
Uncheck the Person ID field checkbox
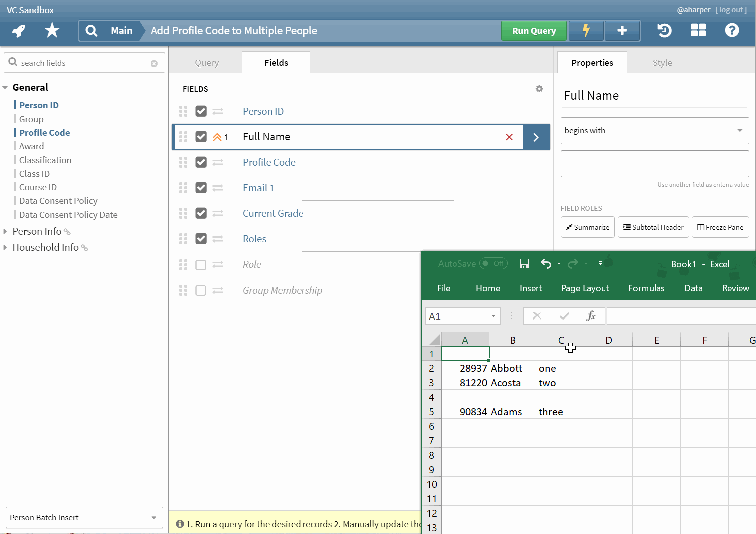click(201, 111)
